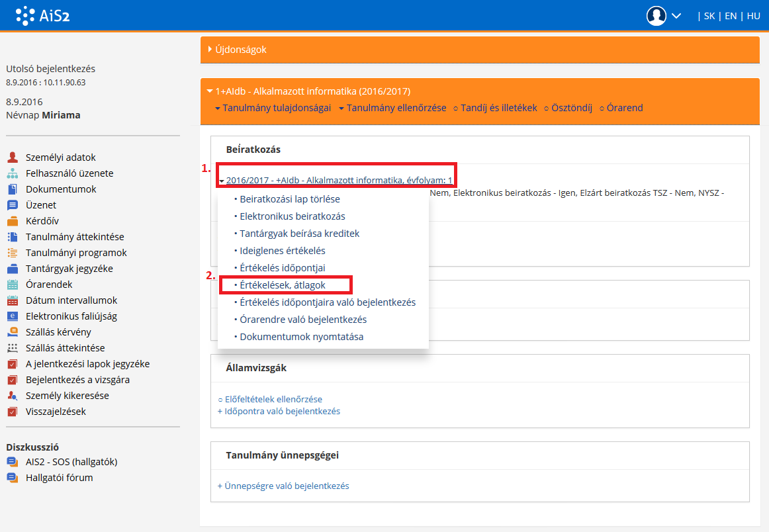Click the Dokumentumok file icon
769x532 pixels.
[12, 189]
